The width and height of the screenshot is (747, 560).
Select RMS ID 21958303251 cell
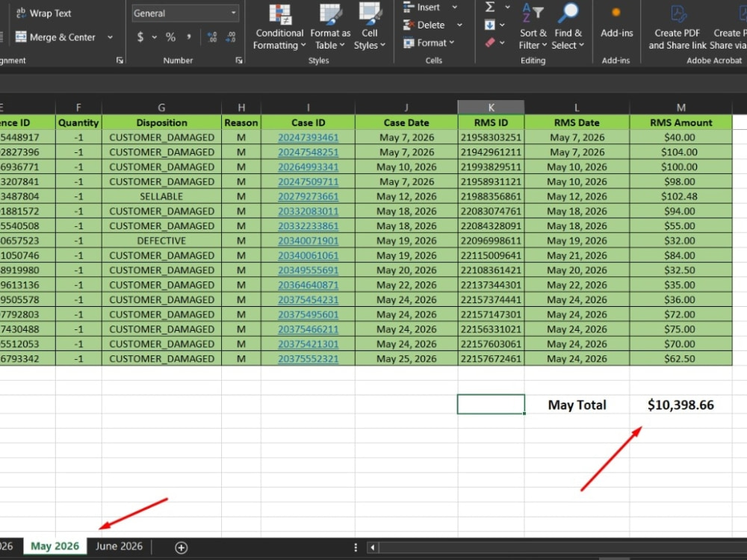(491, 137)
